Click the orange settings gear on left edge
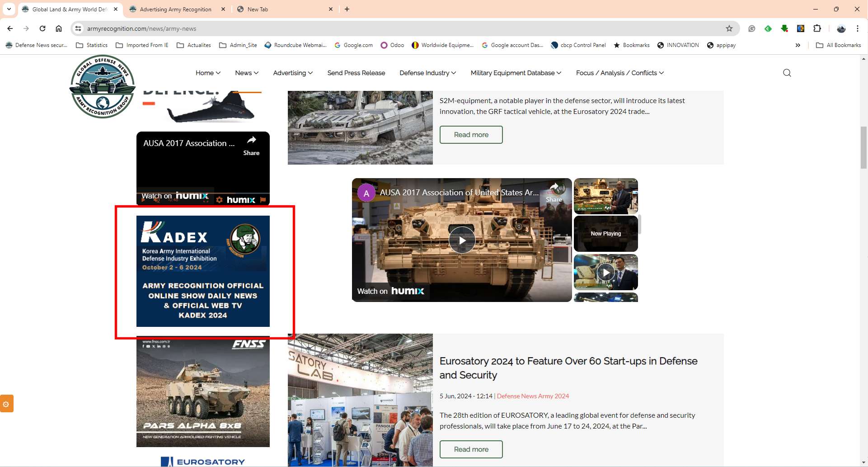This screenshot has height=467, width=868. point(6,404)
